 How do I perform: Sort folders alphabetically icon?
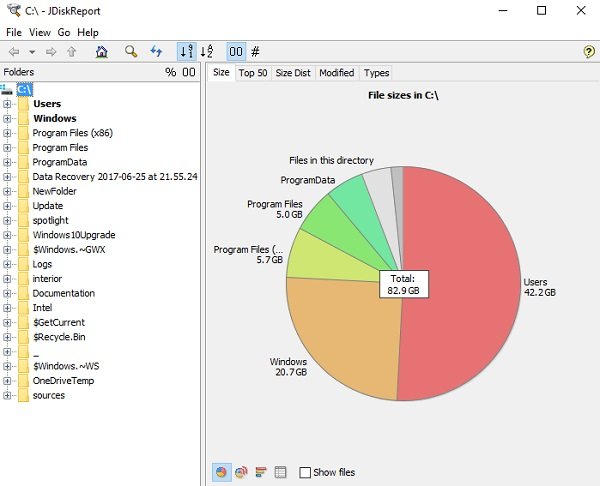[x=207, y=51]
